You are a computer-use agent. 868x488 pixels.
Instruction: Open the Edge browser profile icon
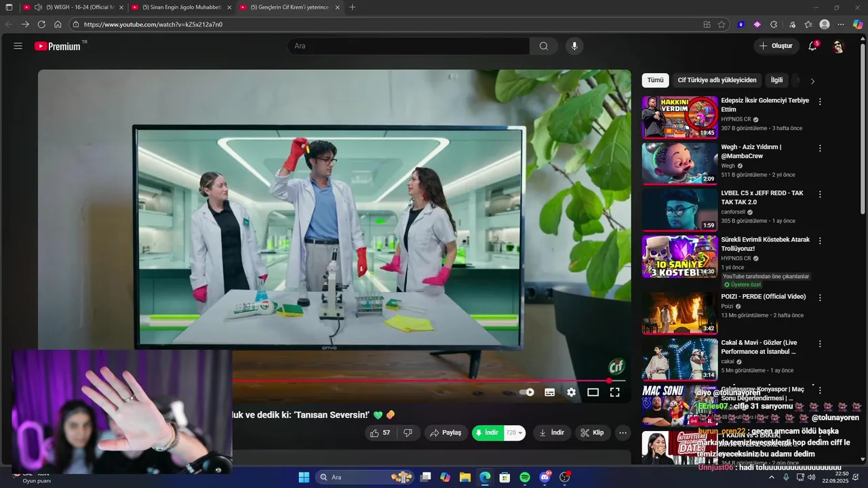(x=825, y=24)
